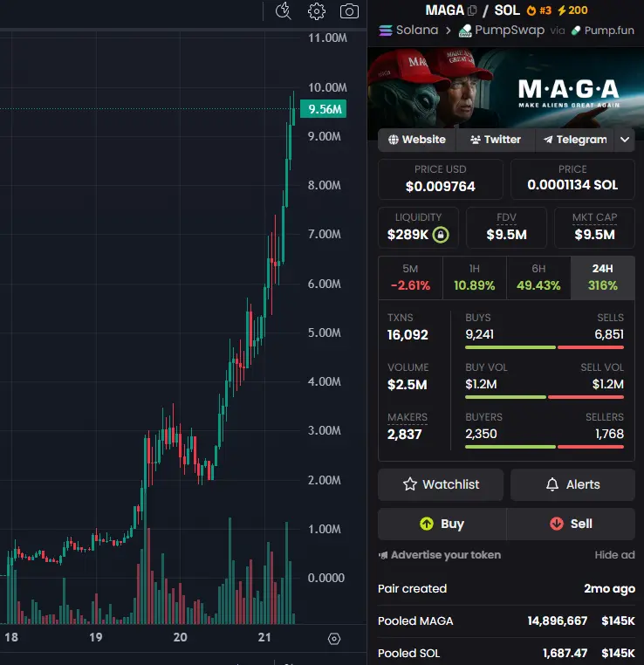This screenshot has width=644, height=665.
Task: Open the PumpSwap DEX link
Action: [x=501, y=31]
